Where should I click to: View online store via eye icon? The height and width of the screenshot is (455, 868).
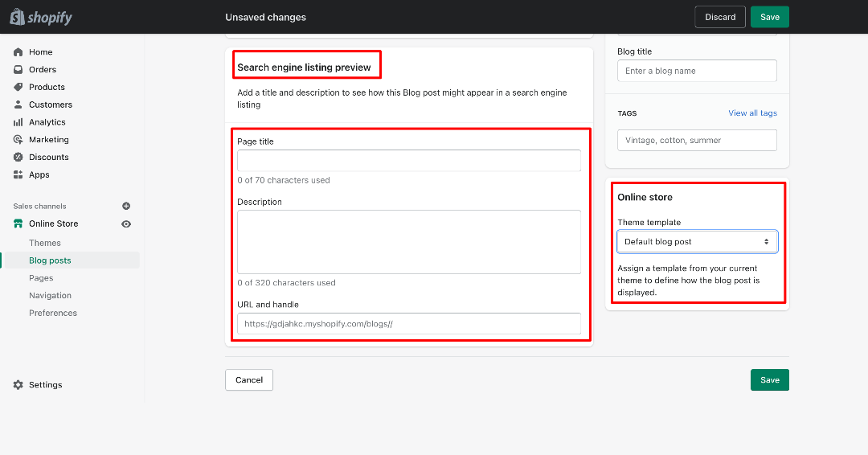click(126, 224)
